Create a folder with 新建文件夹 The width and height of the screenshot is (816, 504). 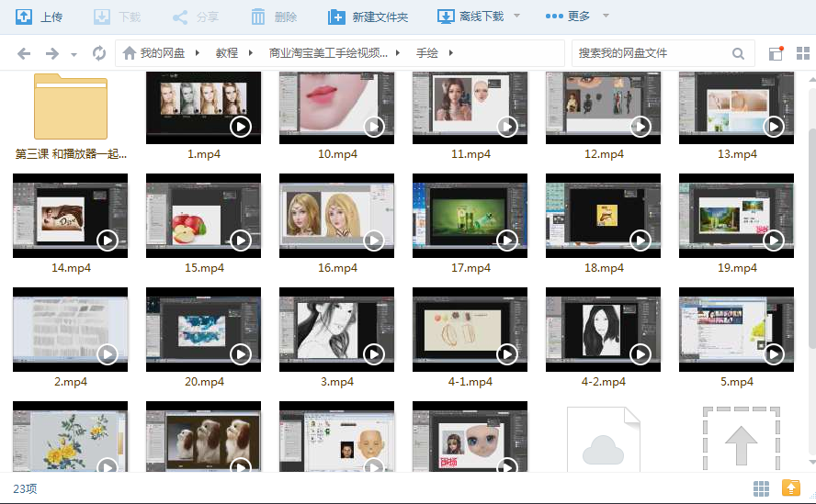[x=368, y=17]
